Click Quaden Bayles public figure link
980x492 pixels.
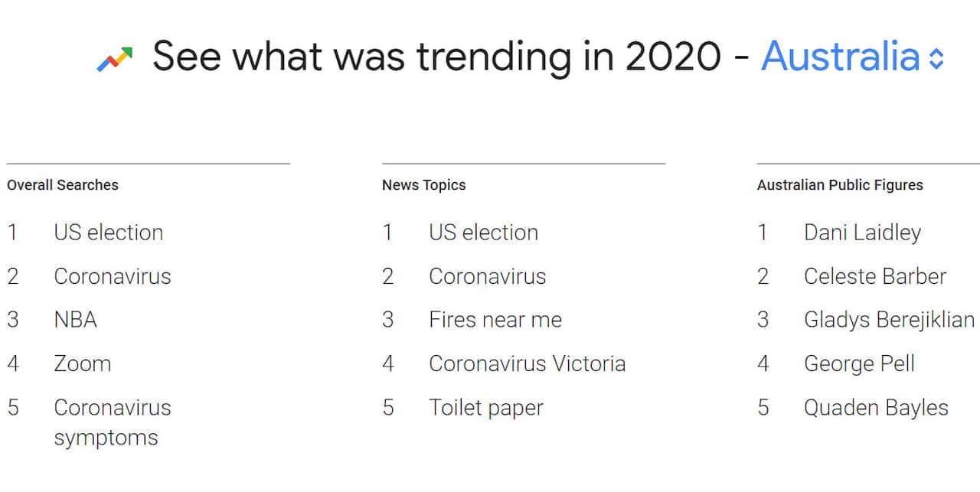pos(876,408)
